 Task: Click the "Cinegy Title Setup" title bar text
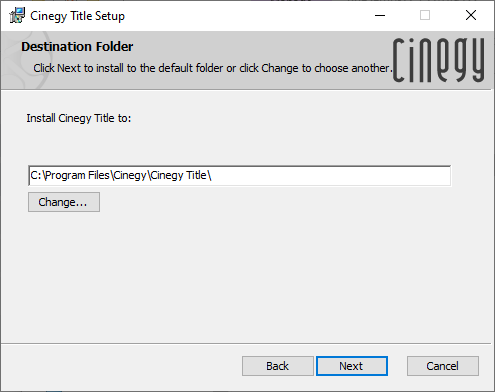78,16
